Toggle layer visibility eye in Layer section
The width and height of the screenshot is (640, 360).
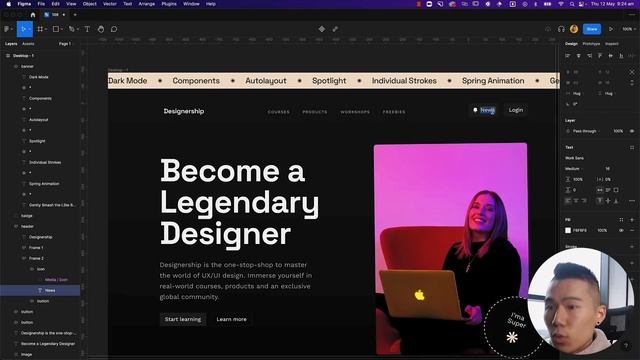pyautogui.click(x=632, y=131)
